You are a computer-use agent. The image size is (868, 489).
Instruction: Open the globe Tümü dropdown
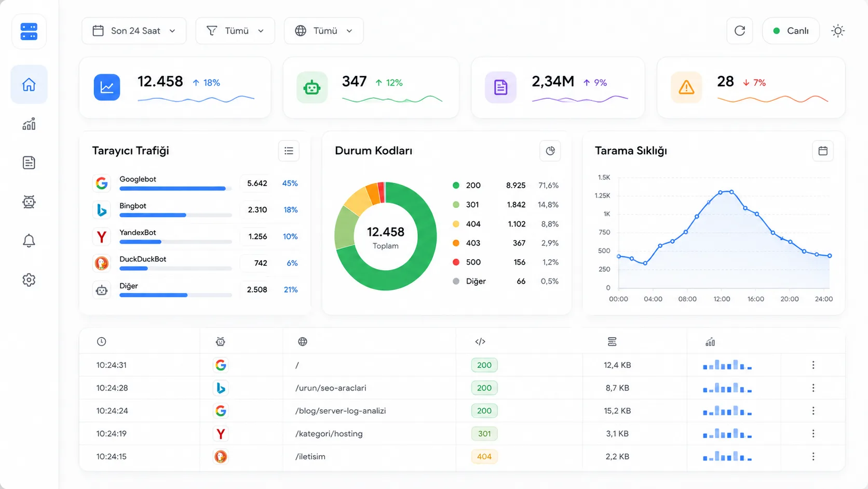pos(323,31)
